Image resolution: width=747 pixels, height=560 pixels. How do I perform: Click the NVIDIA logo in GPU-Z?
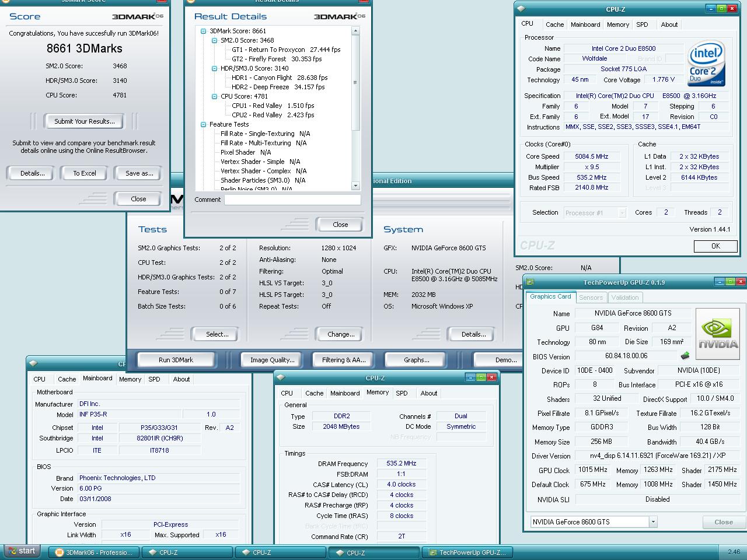click(x=718, y=335)
